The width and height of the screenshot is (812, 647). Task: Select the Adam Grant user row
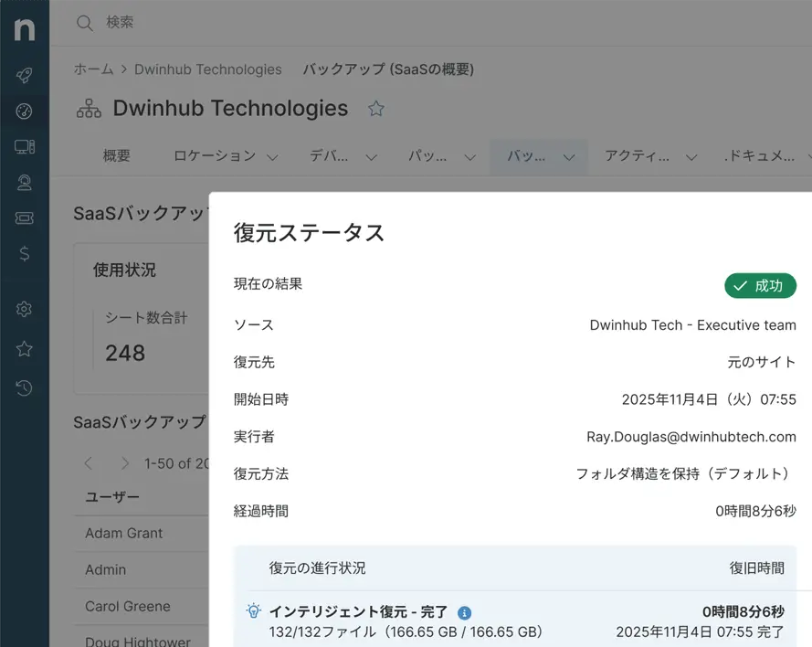[x=142, y=533]
